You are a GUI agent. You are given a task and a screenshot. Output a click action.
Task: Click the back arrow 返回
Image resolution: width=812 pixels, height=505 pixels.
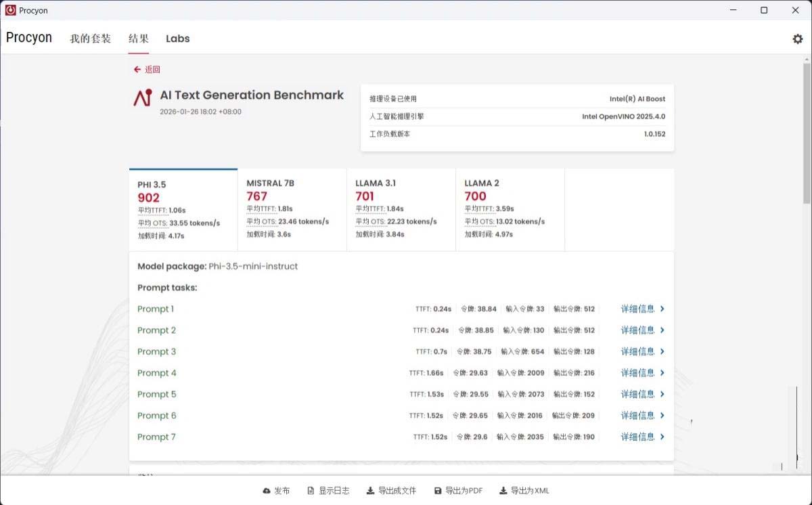coord(137,70)
